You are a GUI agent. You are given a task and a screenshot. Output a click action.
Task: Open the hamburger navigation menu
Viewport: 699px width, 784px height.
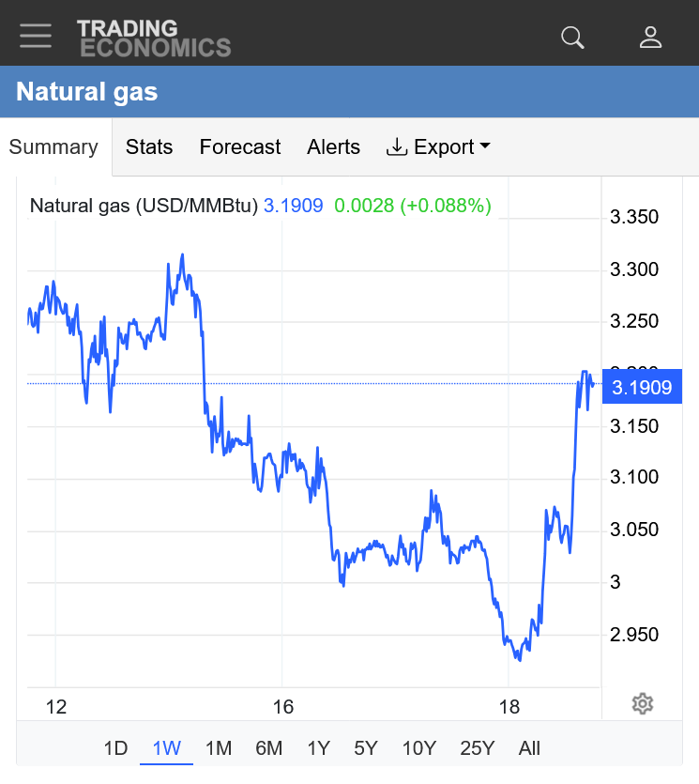(x=36, y=36)
